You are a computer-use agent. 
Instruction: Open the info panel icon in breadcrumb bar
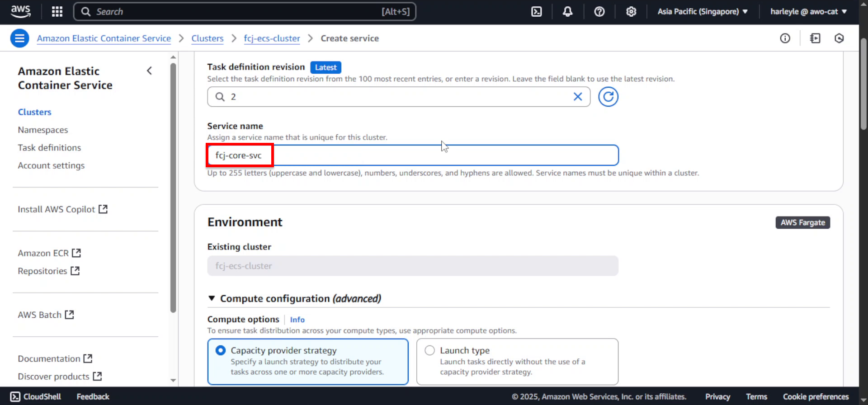coord(785,38)
